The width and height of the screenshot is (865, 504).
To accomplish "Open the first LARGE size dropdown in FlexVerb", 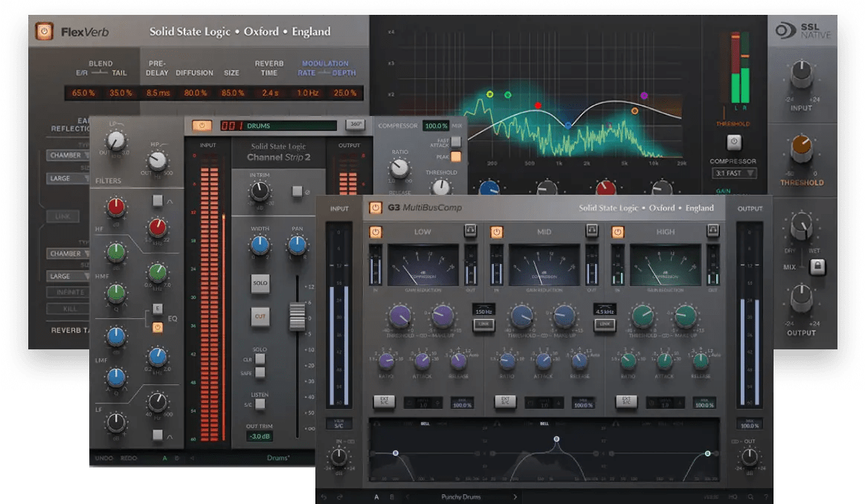I will (68, 178).
